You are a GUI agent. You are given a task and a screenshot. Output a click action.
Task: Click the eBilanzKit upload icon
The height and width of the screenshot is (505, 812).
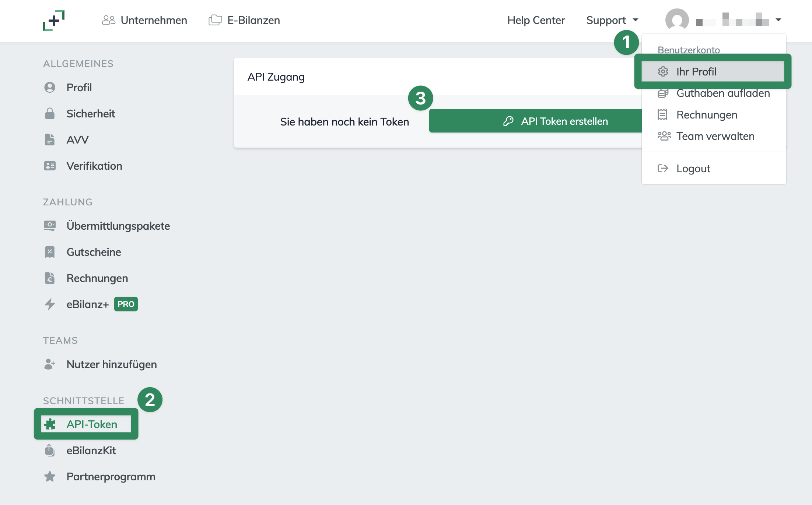pos(50,451)
